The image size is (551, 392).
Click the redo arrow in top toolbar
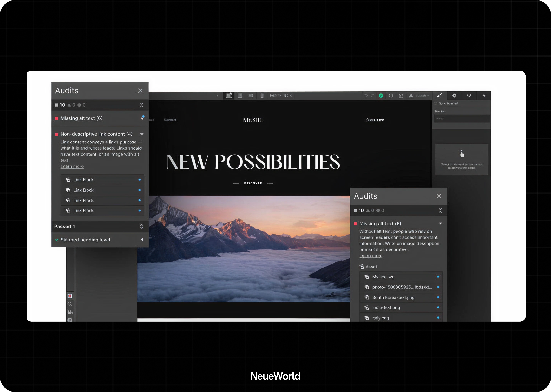372,96
